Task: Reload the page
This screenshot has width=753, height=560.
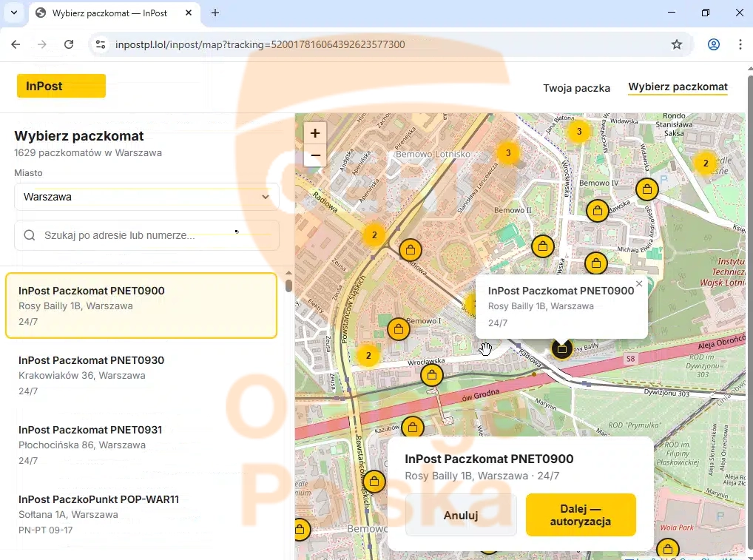Action: [69, 44]
